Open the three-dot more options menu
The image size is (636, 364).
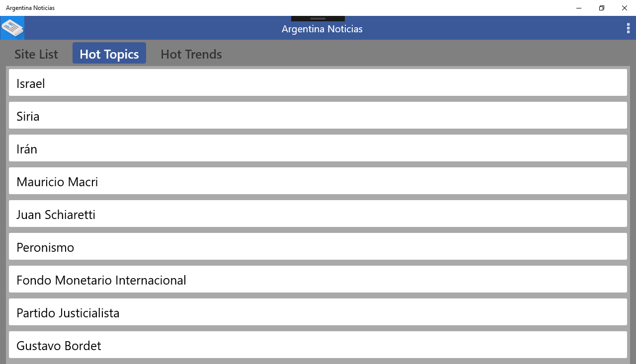[x=628, y=28]
